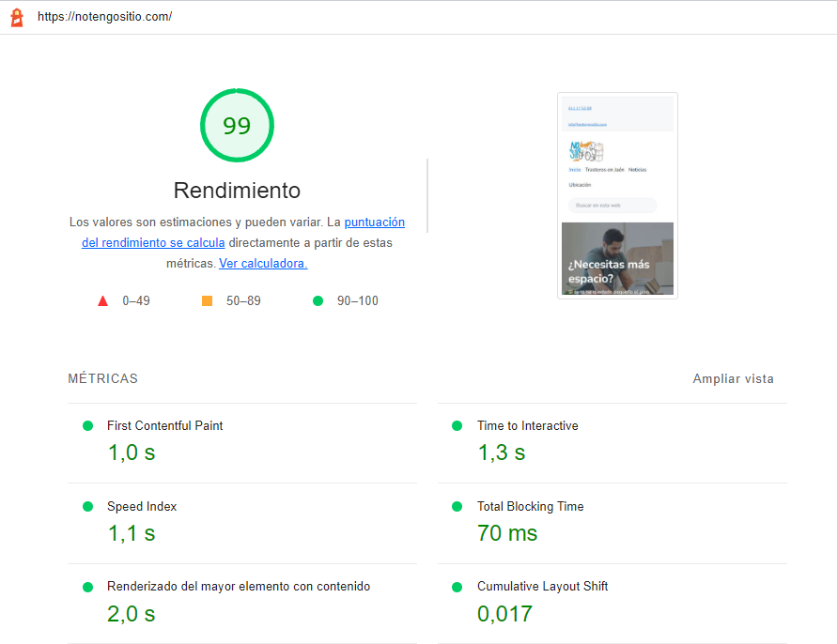Image resolution: width=837 pixels, height=644 pixels.
Task: Click the 'First Contentful Paint' metric label
Action: (x=165, y=426)
